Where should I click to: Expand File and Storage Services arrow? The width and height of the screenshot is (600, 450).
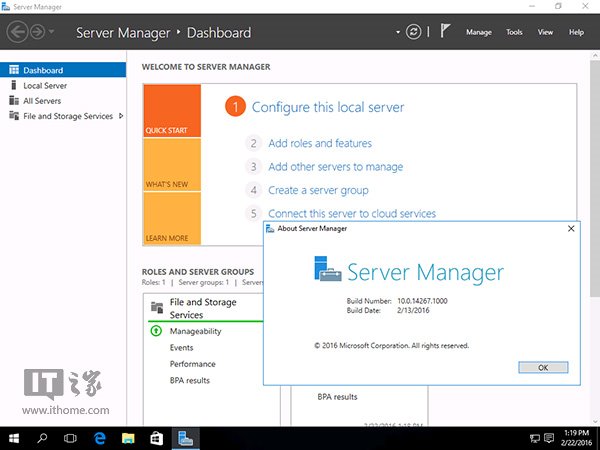121,116
